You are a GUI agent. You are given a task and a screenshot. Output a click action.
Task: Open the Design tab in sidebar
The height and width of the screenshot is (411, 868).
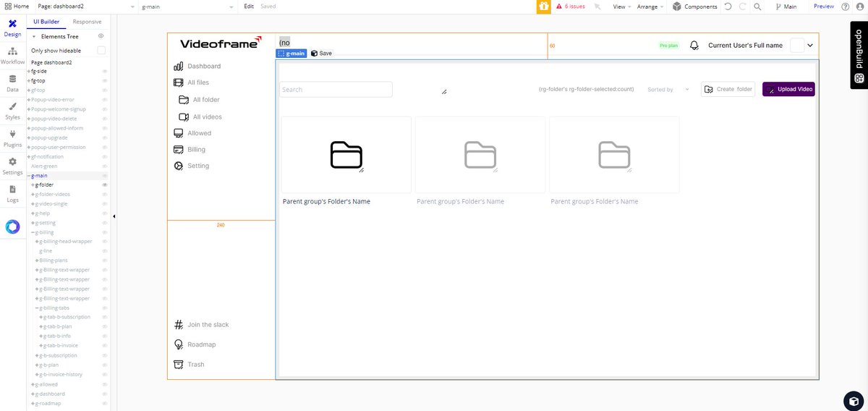pyautogui.click(x=12, y=27)
